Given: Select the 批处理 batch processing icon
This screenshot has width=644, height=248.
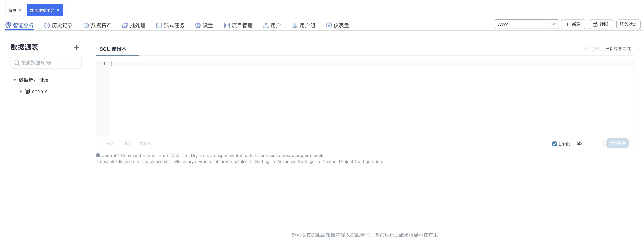Looking at the screenshot, I should [x=125, y=25].
